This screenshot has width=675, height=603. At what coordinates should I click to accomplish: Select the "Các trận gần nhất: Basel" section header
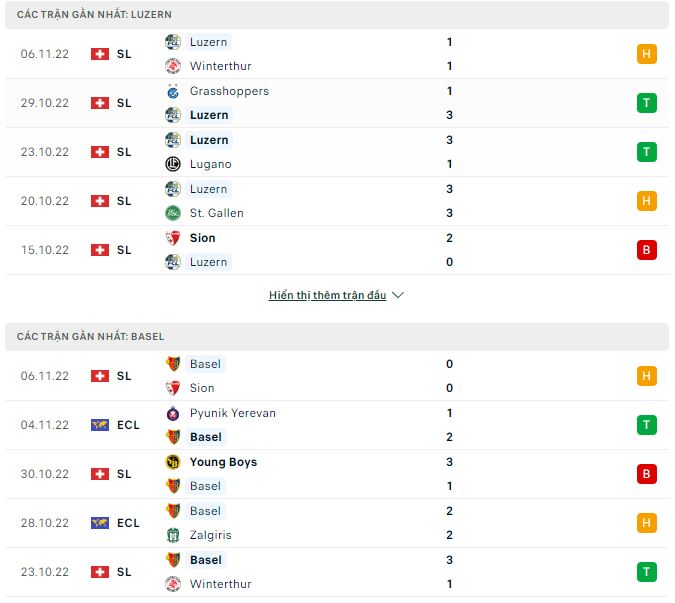[x=91, y=337]
